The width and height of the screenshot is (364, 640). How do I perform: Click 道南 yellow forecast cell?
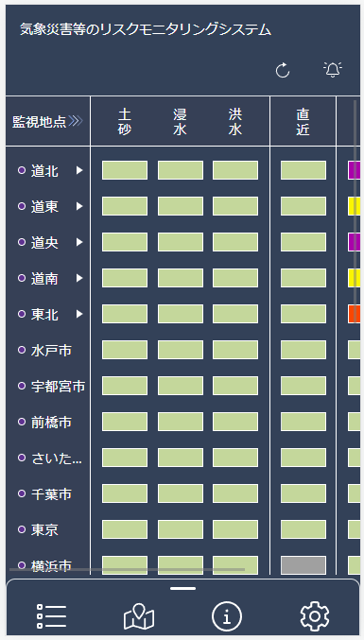(354, 278)
